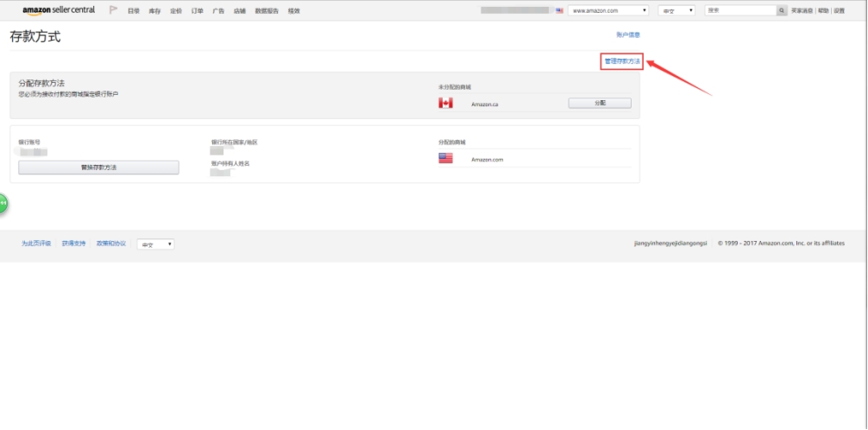This screenshot has height=430, width=868.
Task: Click the Canada flag icon
Action: coord(445,104)
